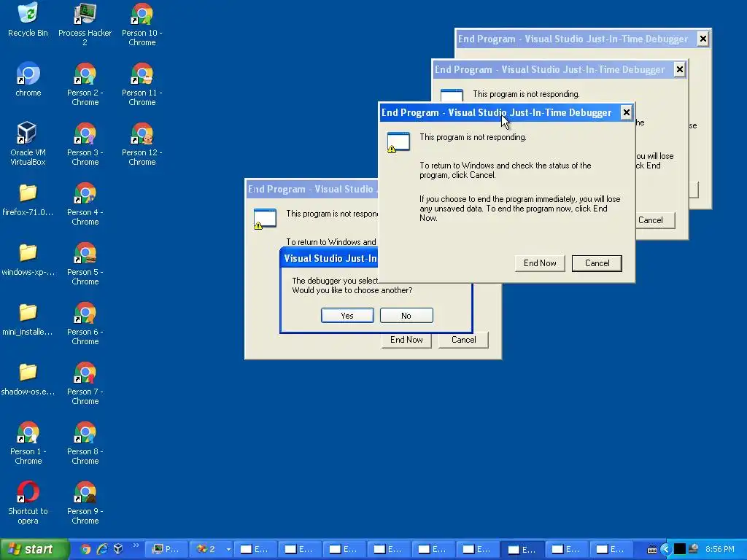Select the Person 4 - Chrome shortcut
Screen dimensions: 747x560
pyautogui.click(x=85, y=204)
